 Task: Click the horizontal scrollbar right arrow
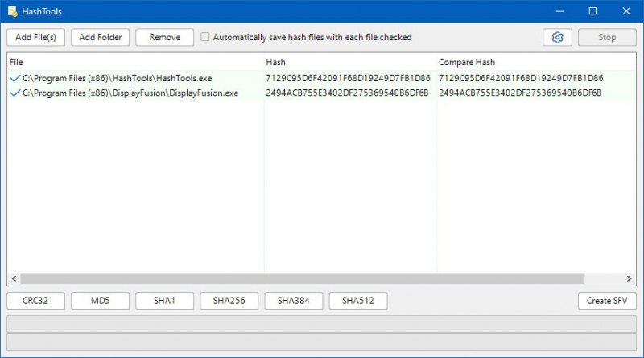(631, 278)
